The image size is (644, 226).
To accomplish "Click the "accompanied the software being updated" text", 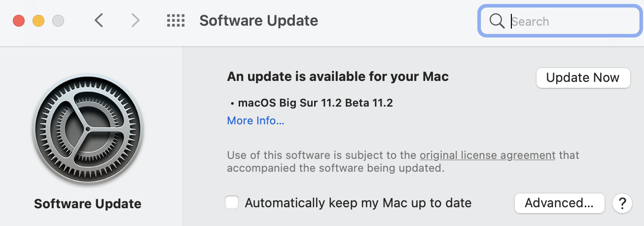I will [335, 168].
